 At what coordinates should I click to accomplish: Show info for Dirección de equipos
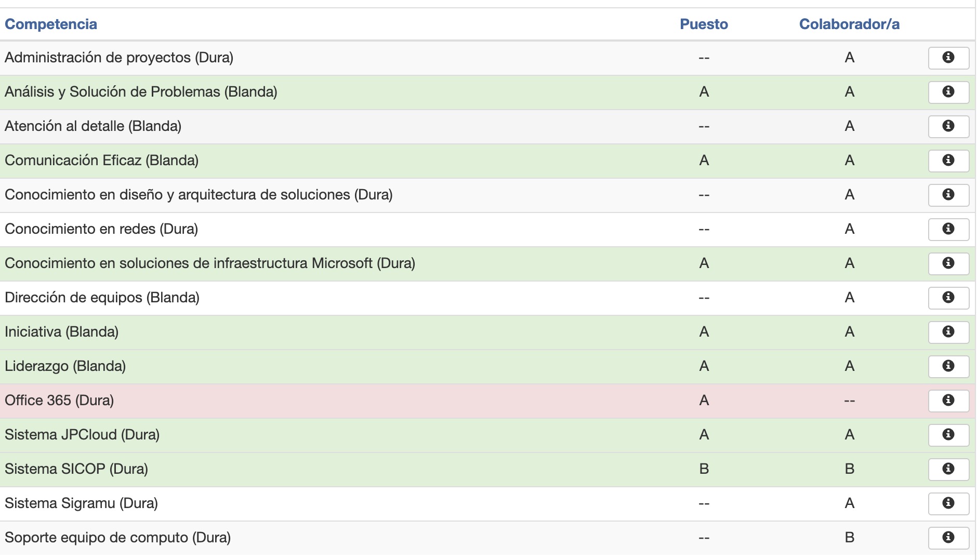click(x=948, y=298)
